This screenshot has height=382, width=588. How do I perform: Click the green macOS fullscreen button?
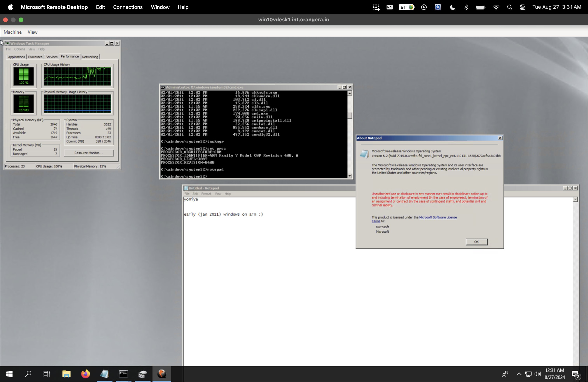point(21,20)
